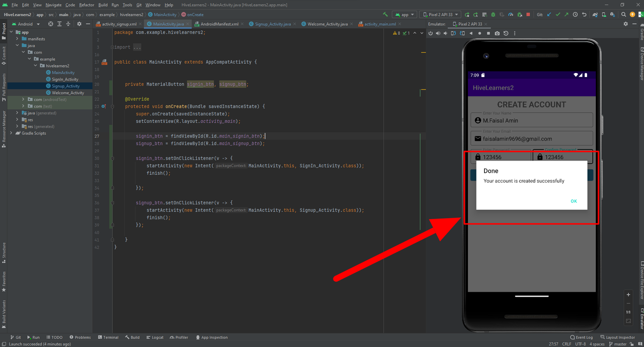Open the Pixel 2 API 33 device dropdown
This screenshot has width=644, height=347.
(440, 15)
